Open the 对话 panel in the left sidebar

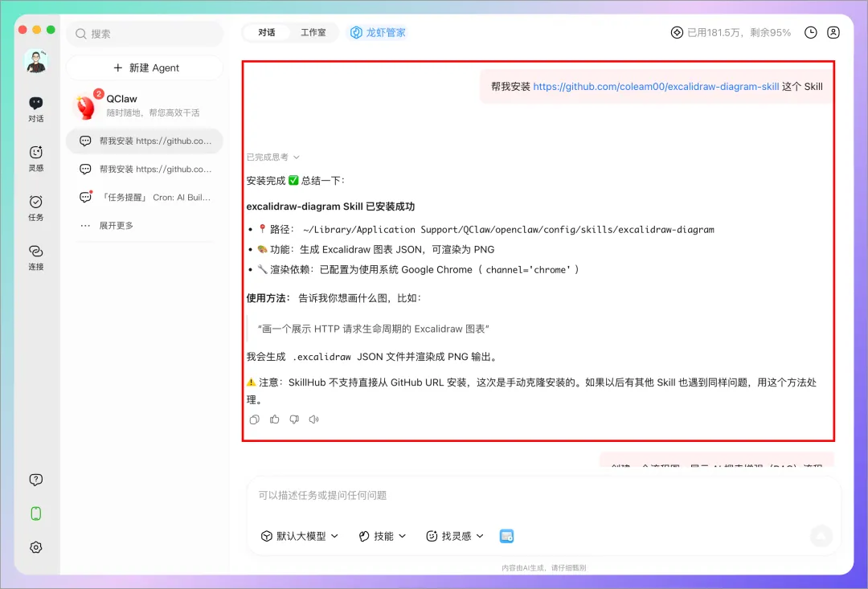(35, 108)
